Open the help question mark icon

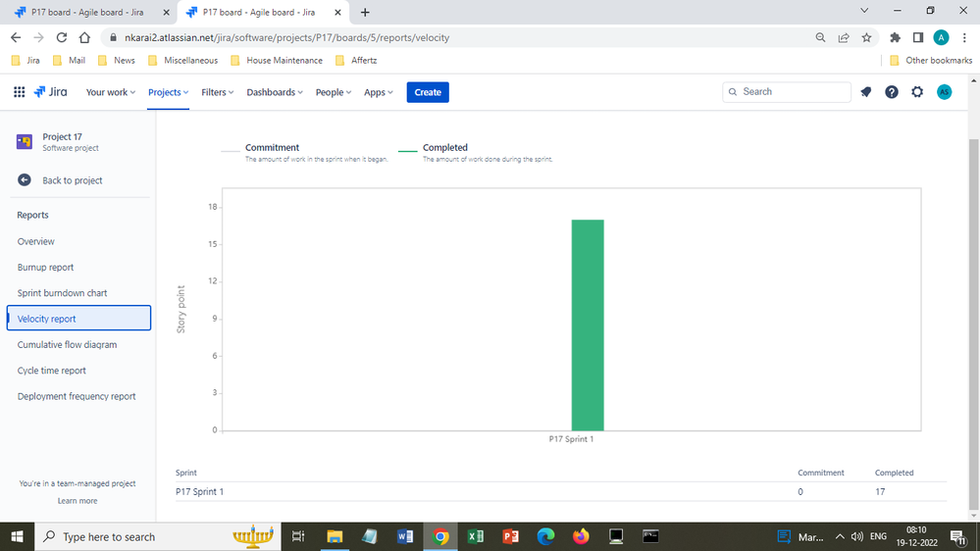click(x=892, y=92)
